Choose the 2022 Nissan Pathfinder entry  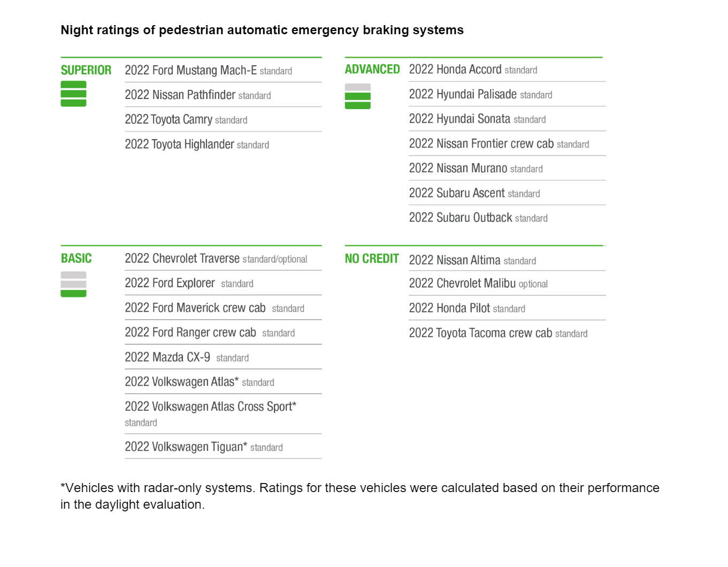point(197,95)
